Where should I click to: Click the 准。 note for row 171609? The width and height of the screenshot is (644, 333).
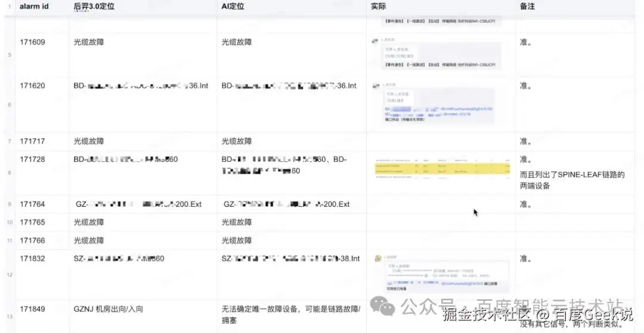(x=526, y=42)
